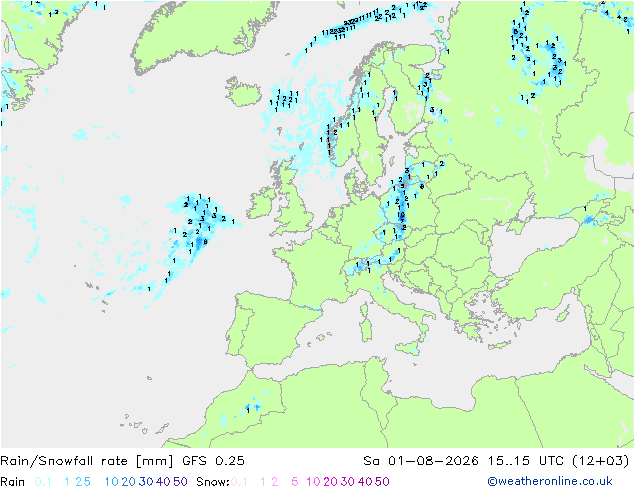The height and width of the screenshot is (490, 634).
Task: Pick the magenta snow legend 20 value
Action: click(330, 482)
